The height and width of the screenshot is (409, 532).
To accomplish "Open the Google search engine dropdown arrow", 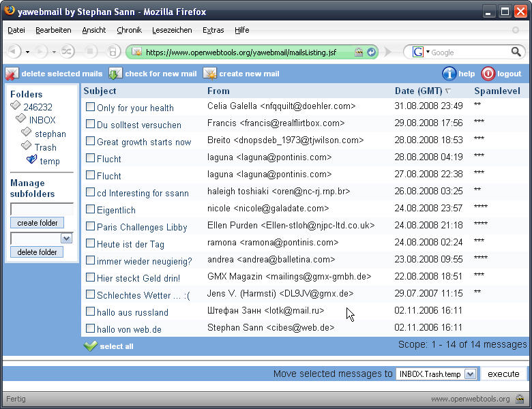I will pyautogui.click(x=428, y=52).
